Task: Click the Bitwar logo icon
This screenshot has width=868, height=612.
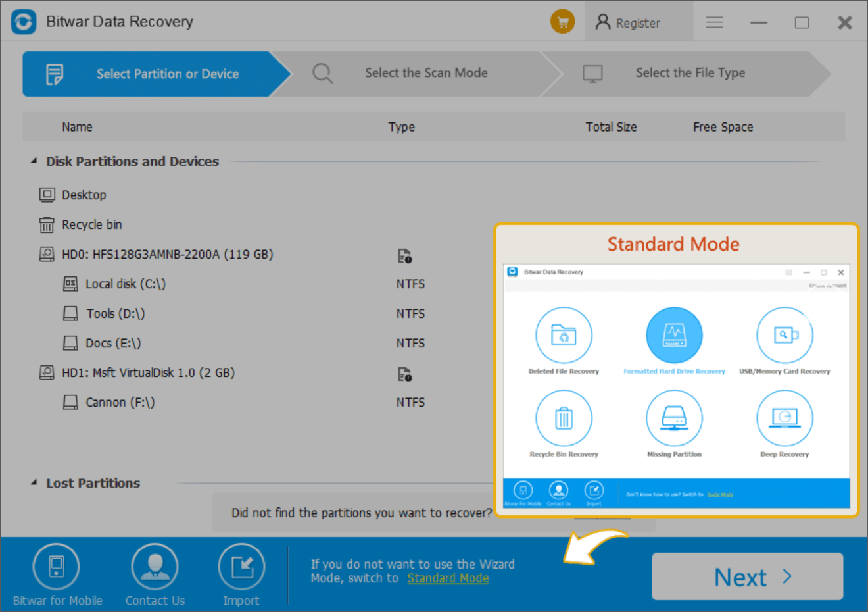Action: (24, 22)
